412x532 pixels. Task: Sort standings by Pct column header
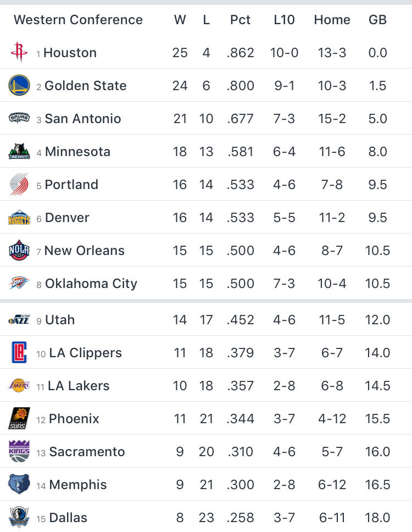click(x=240, y=20)
